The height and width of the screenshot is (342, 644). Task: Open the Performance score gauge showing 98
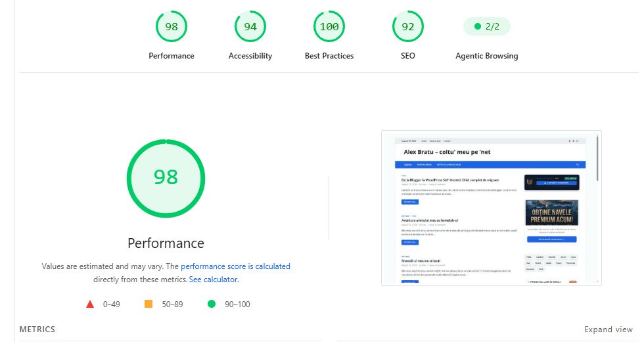pyautogui.click(x=172, y=26)
